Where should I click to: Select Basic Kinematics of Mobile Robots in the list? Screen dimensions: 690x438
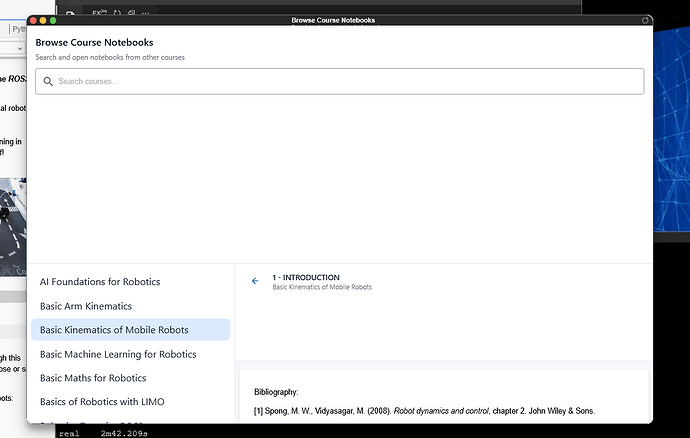(114, 330)
